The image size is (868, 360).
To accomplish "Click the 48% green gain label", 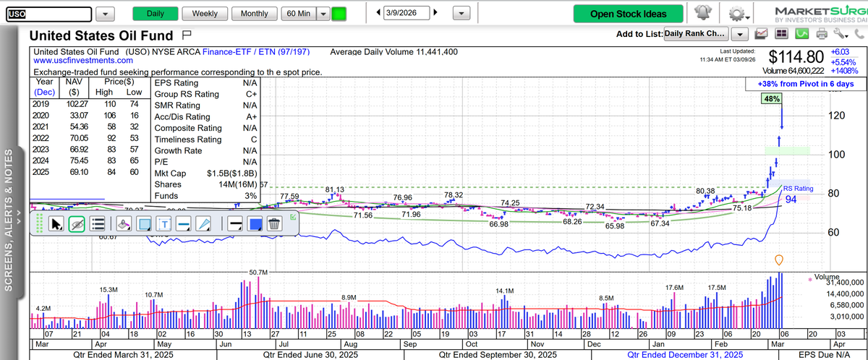I will coord(771,98).
